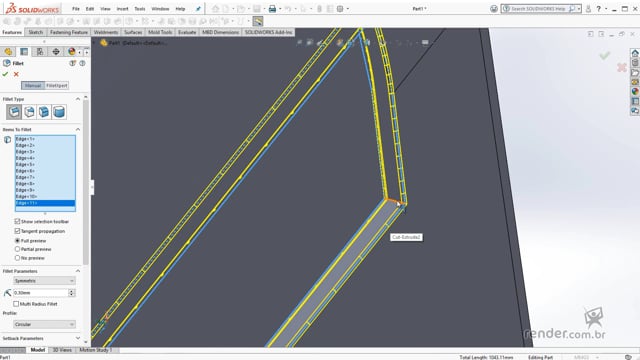The image size is (640, 360).
Task: Click the fillet radius 0.30mm input field
Action: [x=40, y=293]
